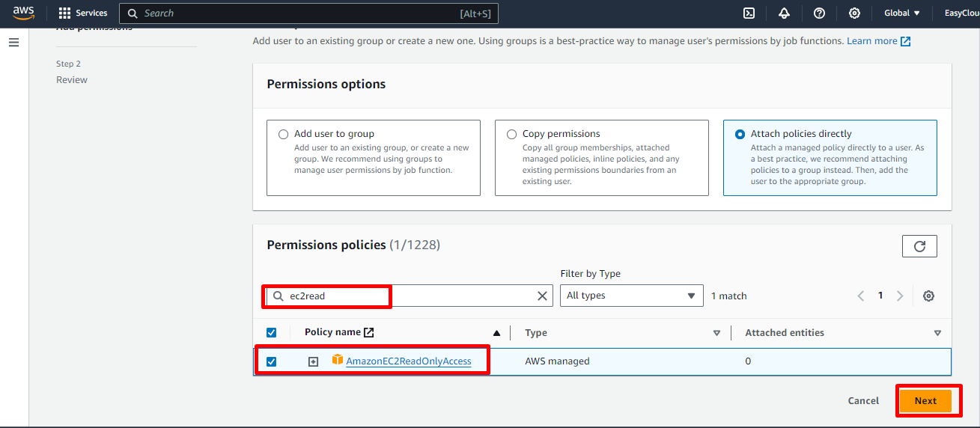Screen dimensions: 980x428
Task: Expand the AmazonEC2ReadOnlyAccess policy row
Action: click(314, 361)
